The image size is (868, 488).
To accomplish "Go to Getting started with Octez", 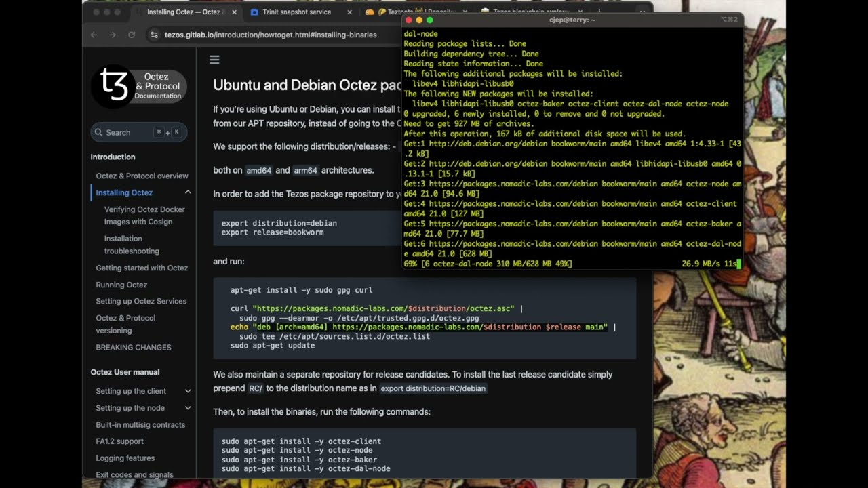I will pos(142,268).
